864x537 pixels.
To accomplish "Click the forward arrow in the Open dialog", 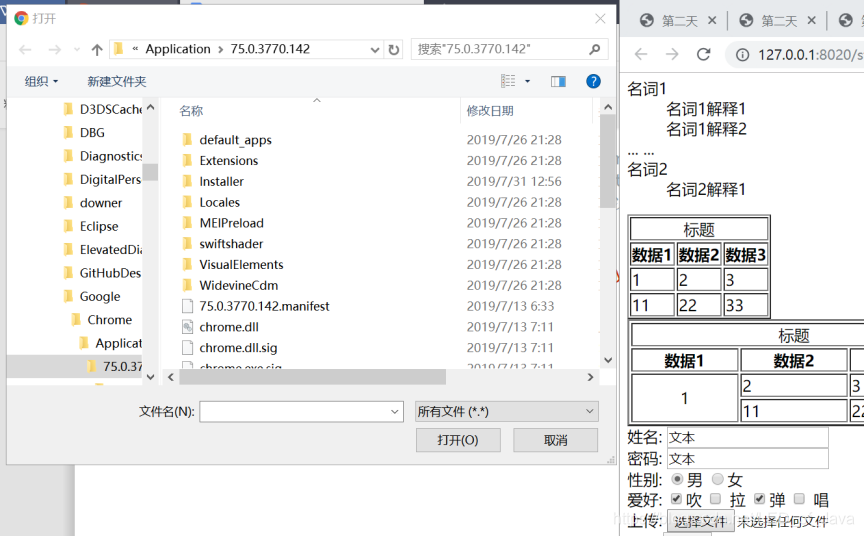I will (55, 50).
